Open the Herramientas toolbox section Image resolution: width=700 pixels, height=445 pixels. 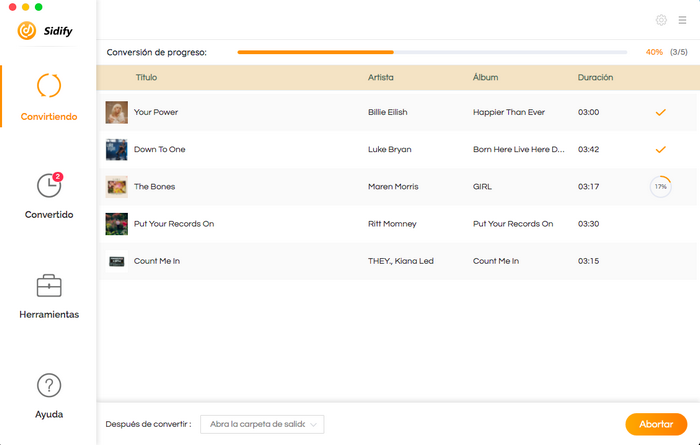click(x=49, y=296)
